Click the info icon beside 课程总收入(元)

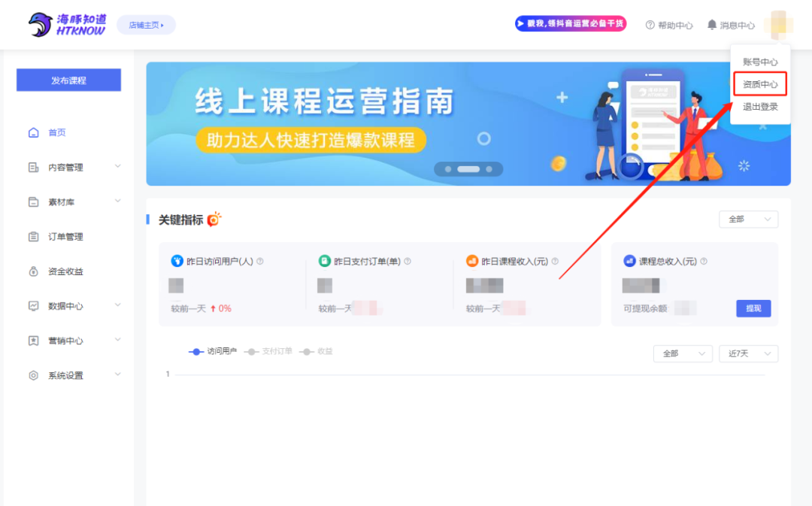(704, 262)
